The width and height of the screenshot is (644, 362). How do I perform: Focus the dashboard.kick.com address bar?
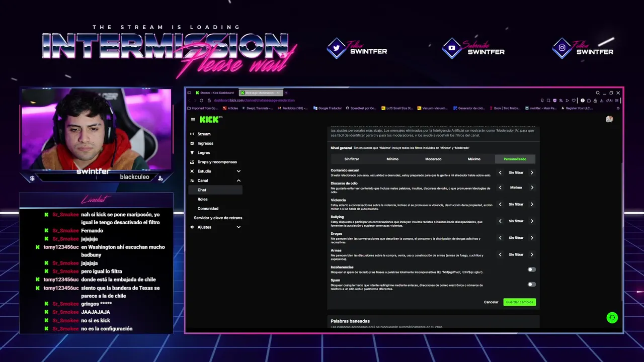pos(254,101)
